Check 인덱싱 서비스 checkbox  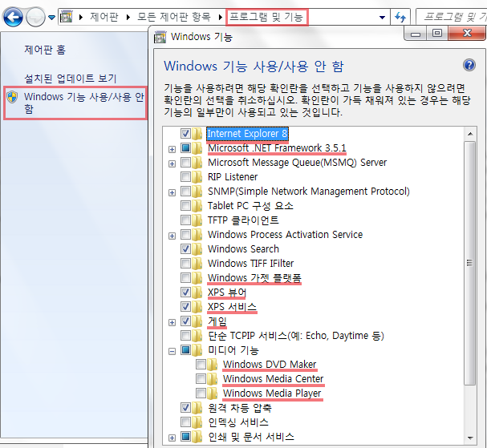[x=185, y=422]
